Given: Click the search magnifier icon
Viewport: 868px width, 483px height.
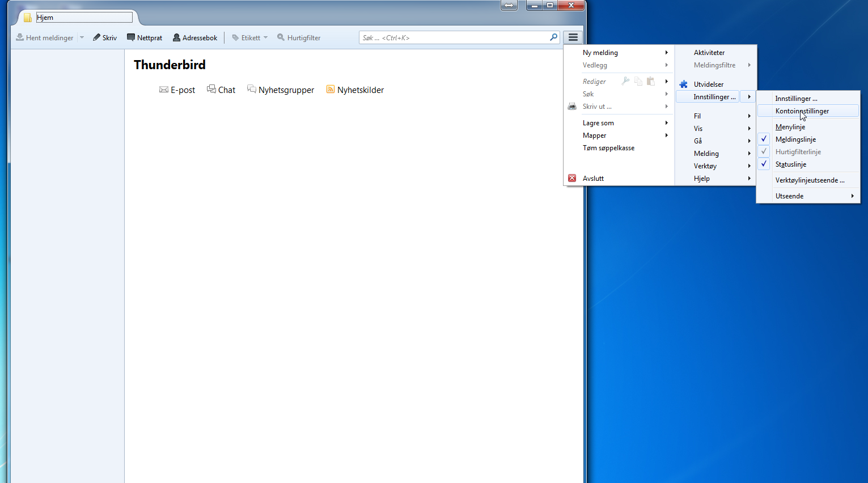Looking at the screenshot, I should pyautogui.click(x=553, y=37).
